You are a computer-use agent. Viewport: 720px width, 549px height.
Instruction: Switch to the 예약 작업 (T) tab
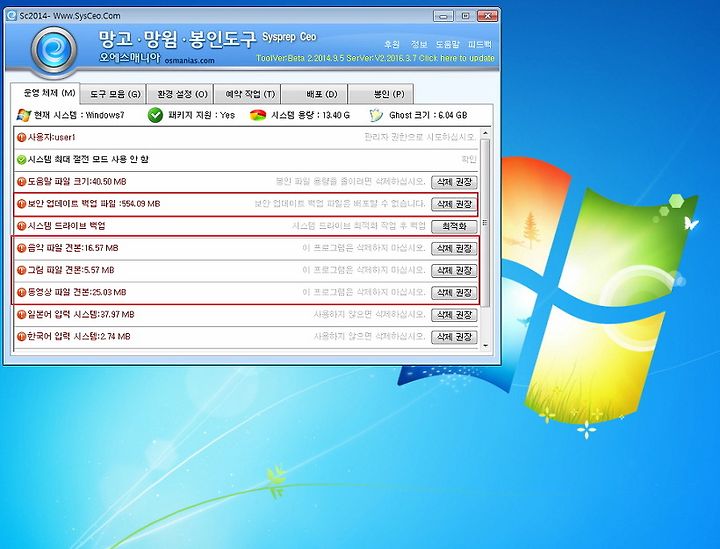249,94
